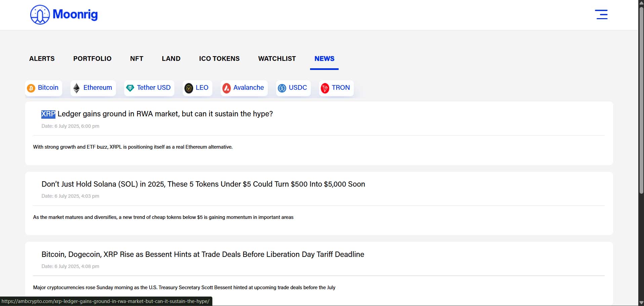This screenshot has height=306, width=644.
Task: Click the Ethereum diamond icon
Action: (x=77, y=88)
